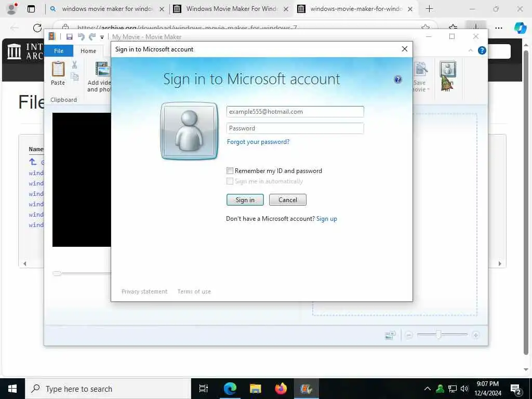Click the Undo arrow in Movie Maker toolbar
Screen dimensions: 532x399
click(x=81, y=37)
